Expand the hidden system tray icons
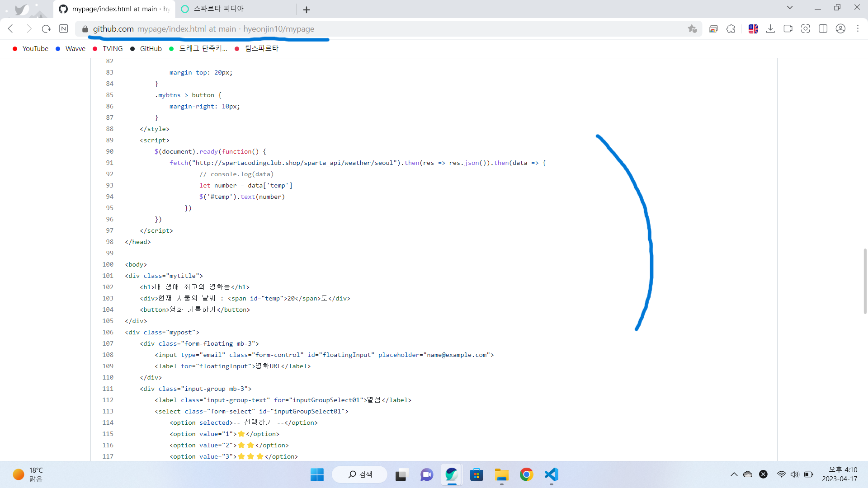The width and height of the screenshot is (868, 488). pos(734,474)
